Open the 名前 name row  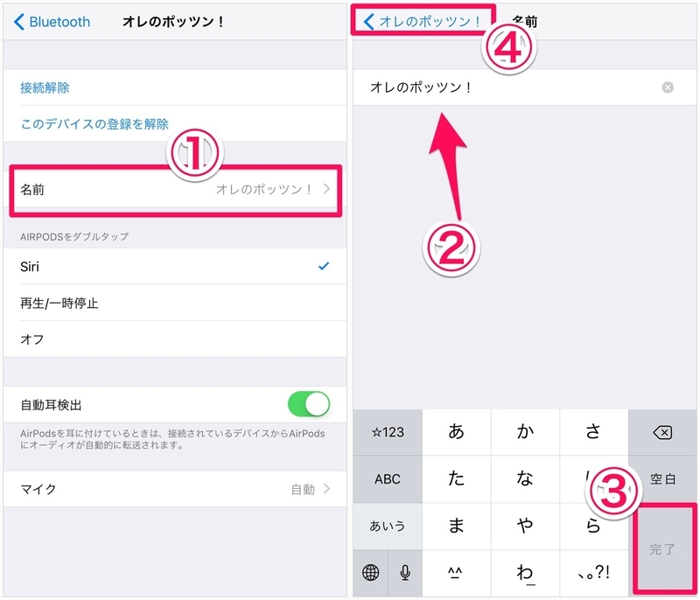coord(175,190)
